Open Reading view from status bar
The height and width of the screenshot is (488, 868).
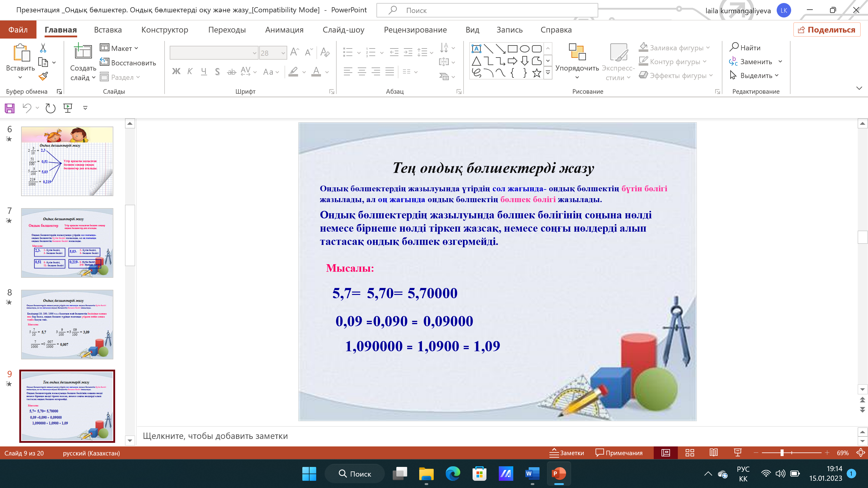click(713, 453)
